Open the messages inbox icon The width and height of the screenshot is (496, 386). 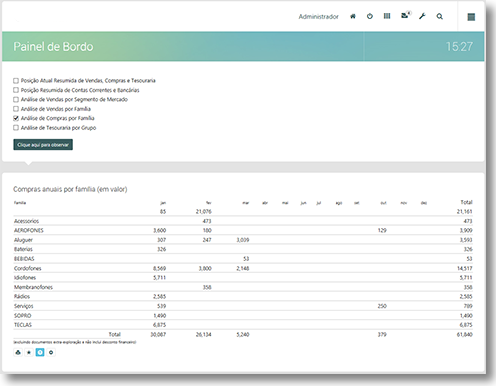click(x=405, y=15)
